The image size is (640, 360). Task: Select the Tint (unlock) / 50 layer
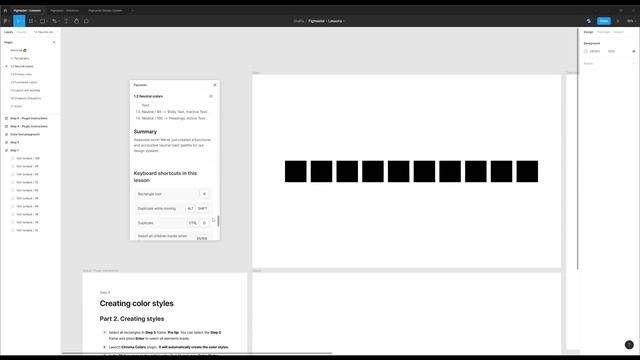(27, 198)
